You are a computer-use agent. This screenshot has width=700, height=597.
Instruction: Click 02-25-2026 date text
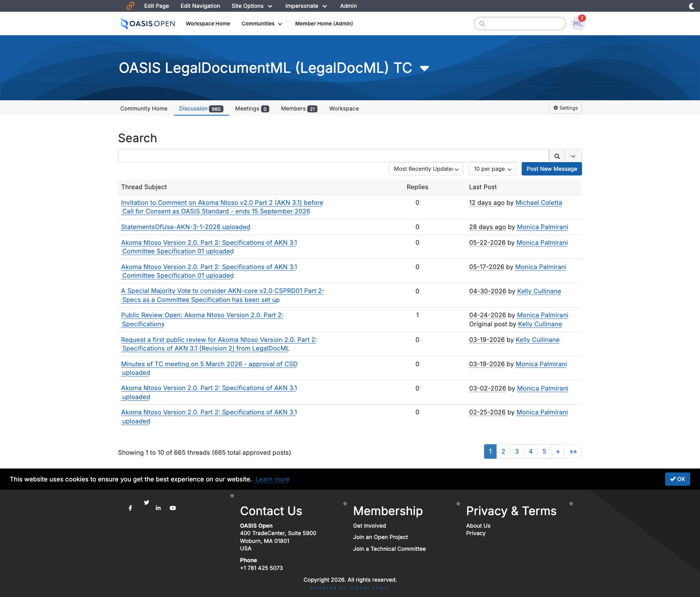coord(487,412)
